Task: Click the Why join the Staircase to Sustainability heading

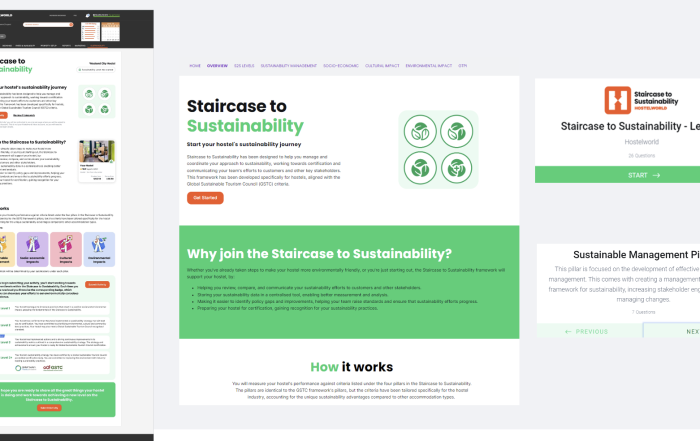Action: [x=319, y=254]
